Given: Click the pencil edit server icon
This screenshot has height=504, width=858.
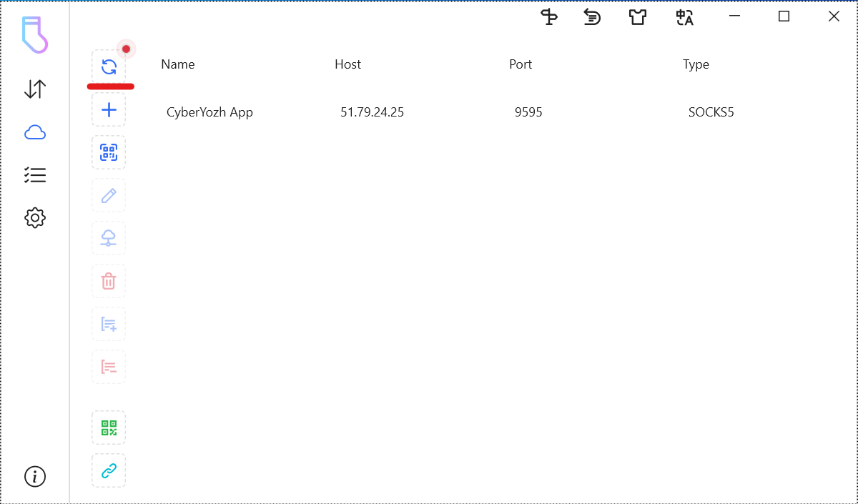Looking at the screenshot, I should tap(109, 195).
